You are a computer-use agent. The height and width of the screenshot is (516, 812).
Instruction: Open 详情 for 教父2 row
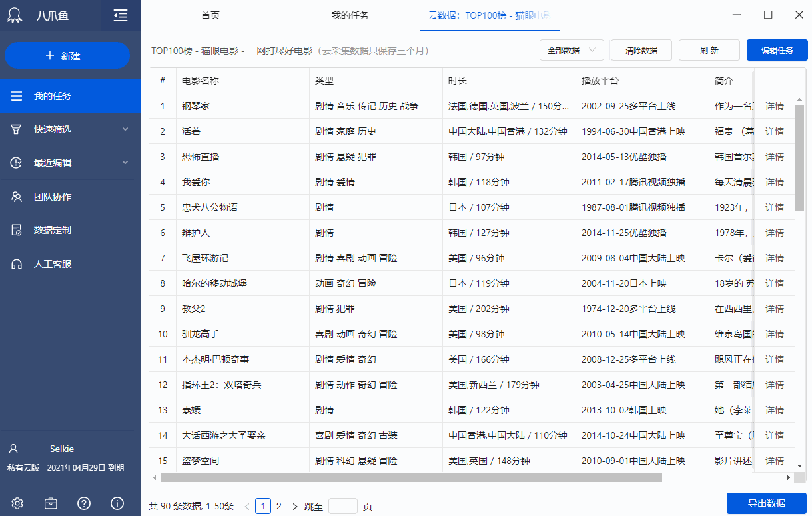tap(775, 309)
